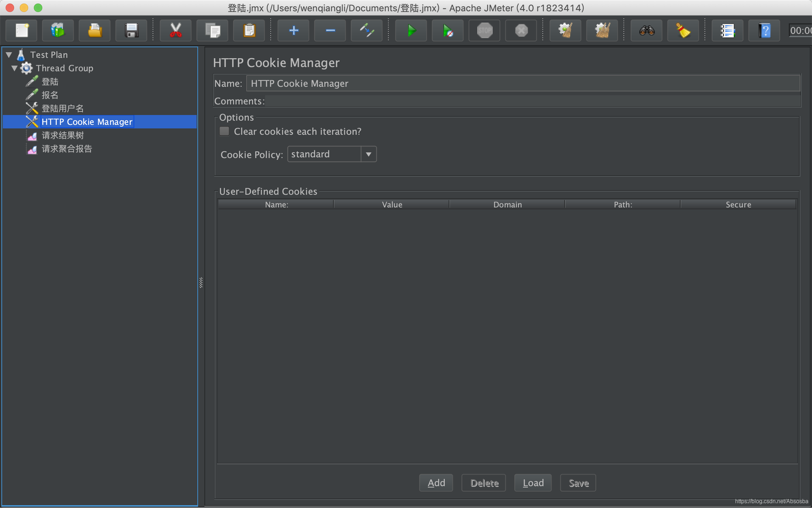Click into the Comments field
Image resolution: width=812 pixels, height=508 pixels.
533,101
